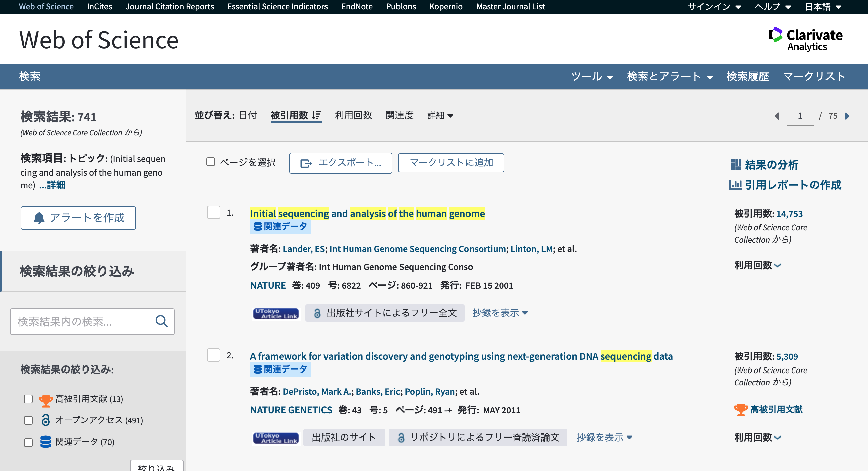This screenshot has height=471, width=868.
Task: Open the export dialog via エクスポート icon
Action: (x=305, y=163)
